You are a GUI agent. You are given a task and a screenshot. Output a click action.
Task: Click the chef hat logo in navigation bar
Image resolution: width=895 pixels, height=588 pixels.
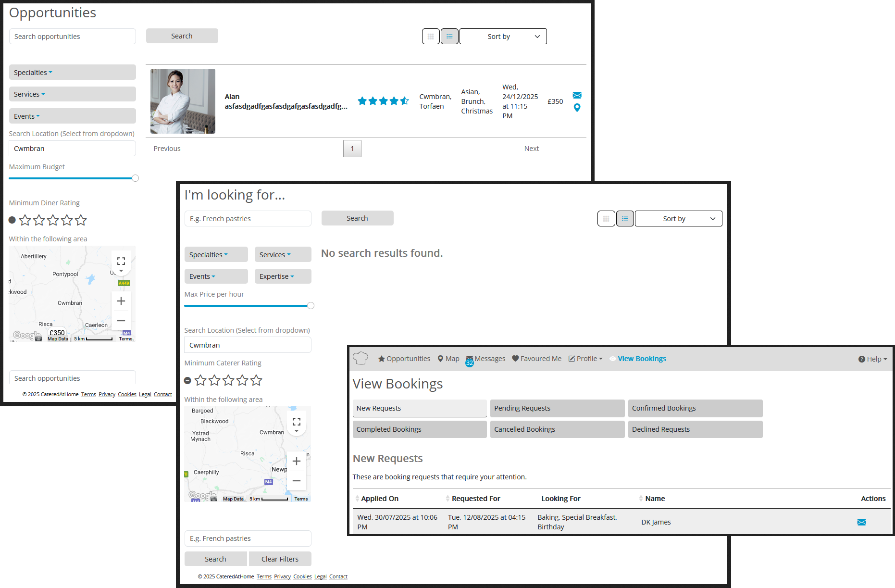coord(360,358)
